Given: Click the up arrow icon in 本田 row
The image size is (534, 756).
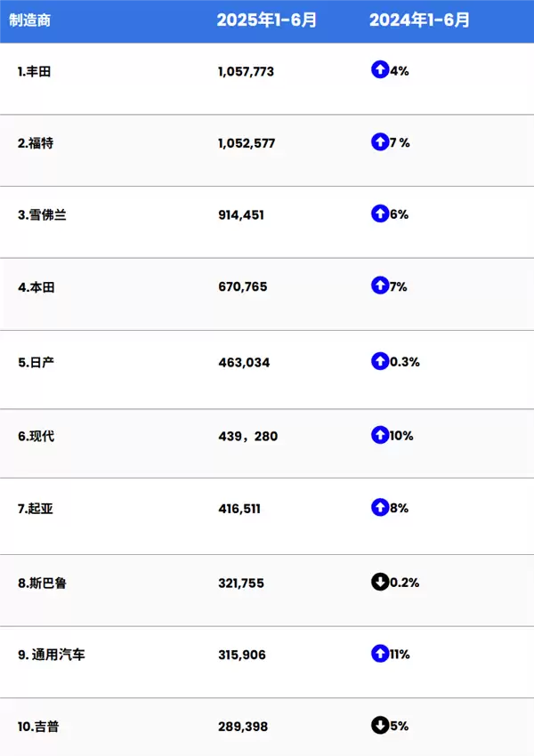Looking at the screenshot, I should point(380,286).
